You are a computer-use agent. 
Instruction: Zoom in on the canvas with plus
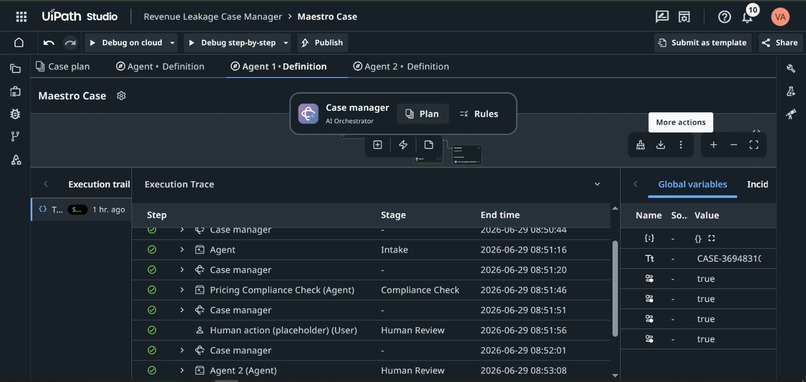click(x=713, y=145)
